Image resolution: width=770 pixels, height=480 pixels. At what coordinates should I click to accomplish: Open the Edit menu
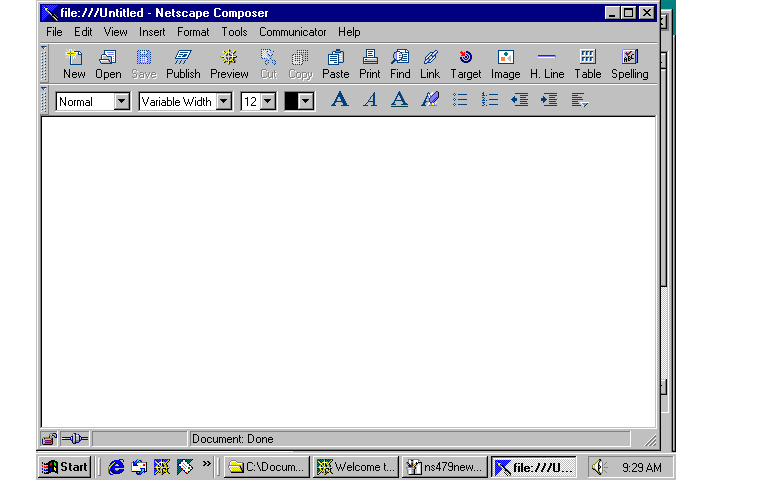click(83, 32)
